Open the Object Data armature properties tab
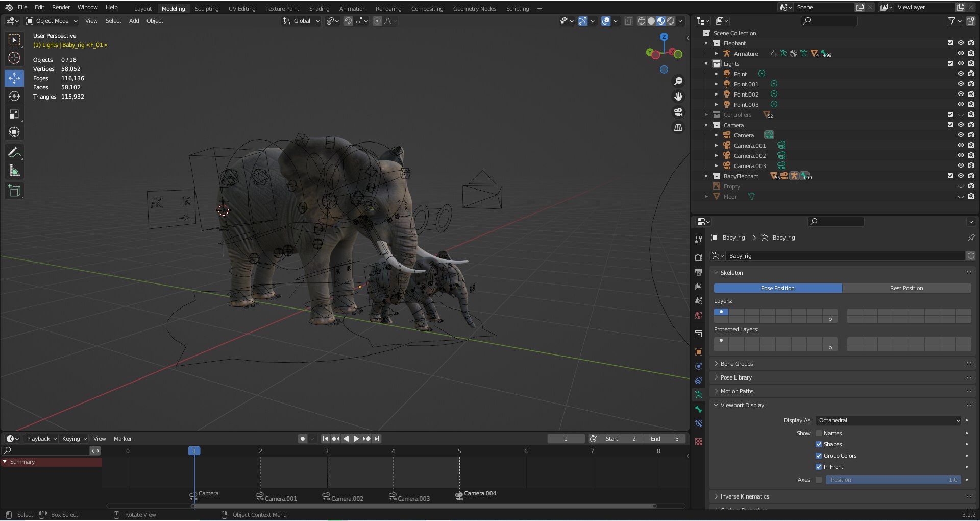Viewport: 980px width, 521px height. click(x=699, y=395)
